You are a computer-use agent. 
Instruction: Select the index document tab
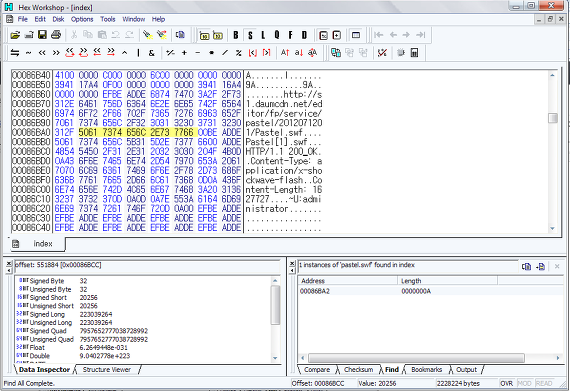[37, 244]
